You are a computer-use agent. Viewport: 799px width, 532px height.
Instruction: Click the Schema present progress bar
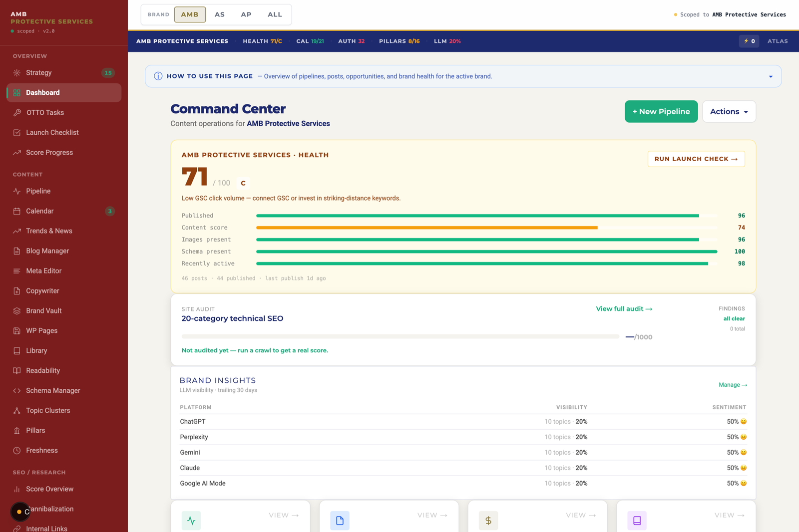(487, 252)
